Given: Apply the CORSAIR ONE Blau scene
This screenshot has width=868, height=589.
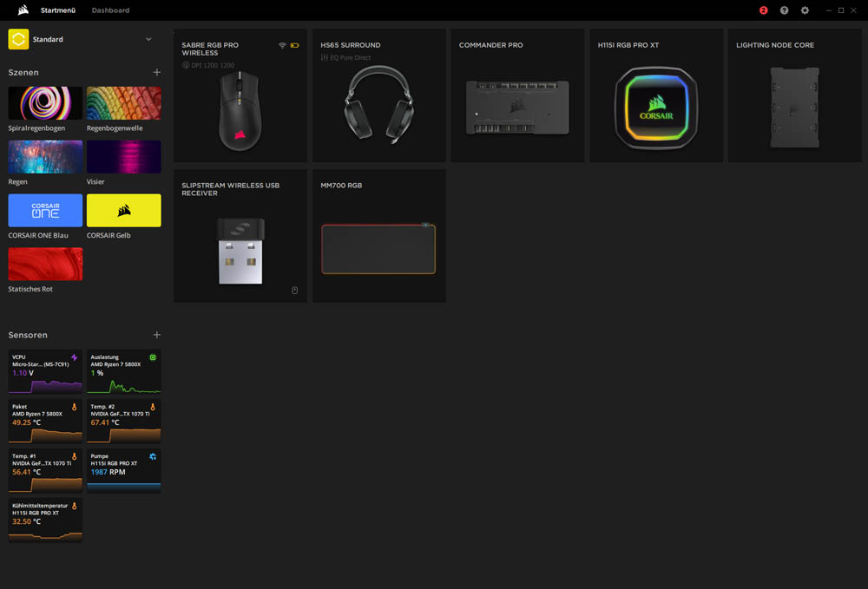Looking at the screenshot, I should tap(45, 210).
